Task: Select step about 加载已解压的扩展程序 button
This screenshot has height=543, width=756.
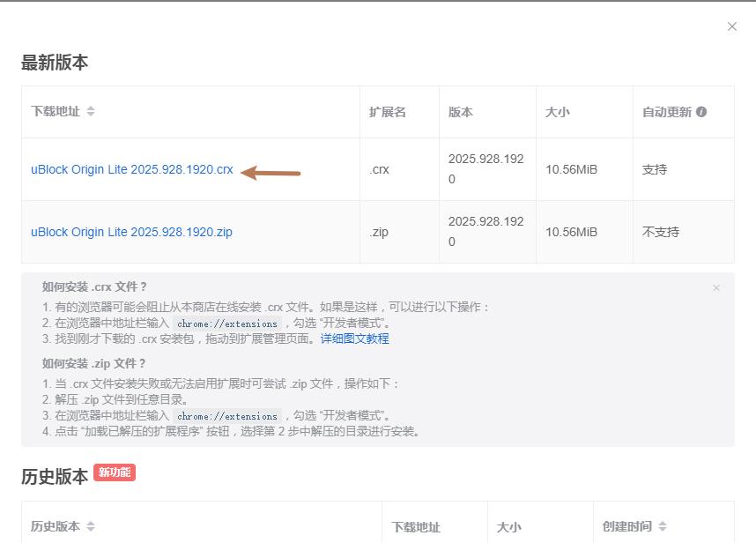Action: (x=232, y=431)
